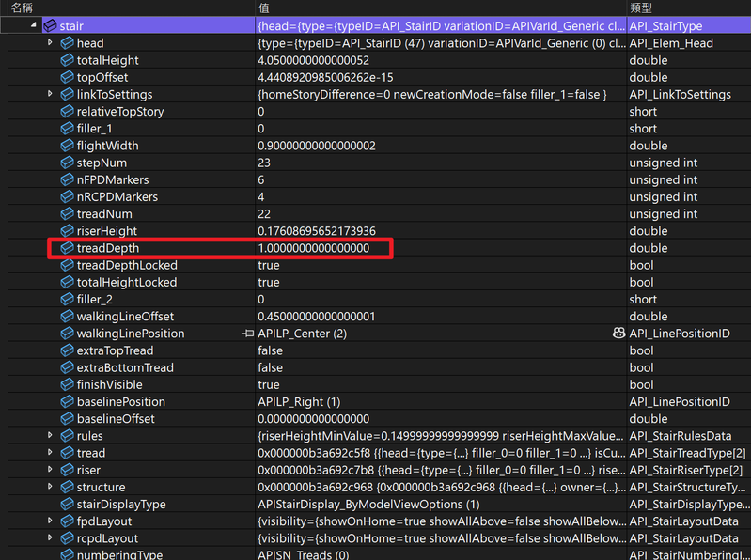Expand the tread array member

50,452
